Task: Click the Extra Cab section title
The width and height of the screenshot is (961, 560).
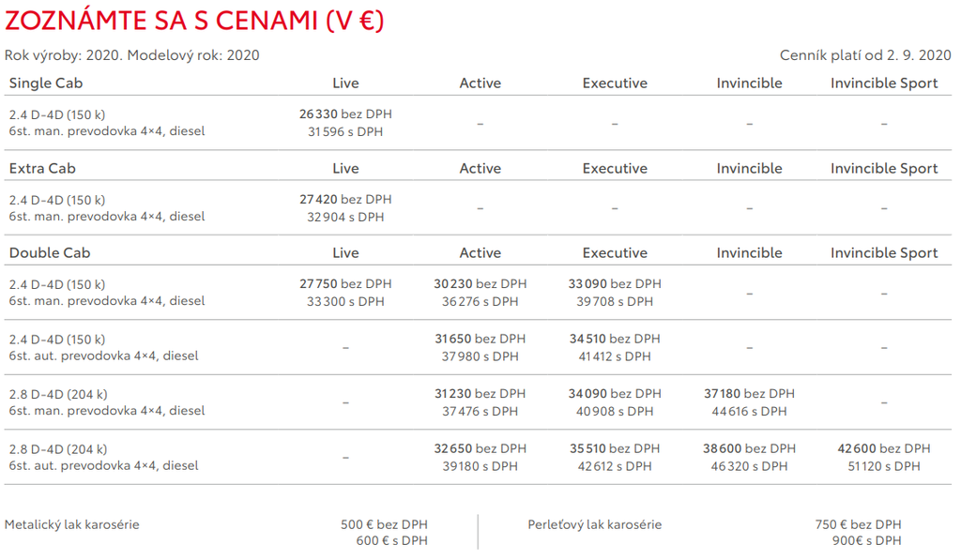Action: 42,169
